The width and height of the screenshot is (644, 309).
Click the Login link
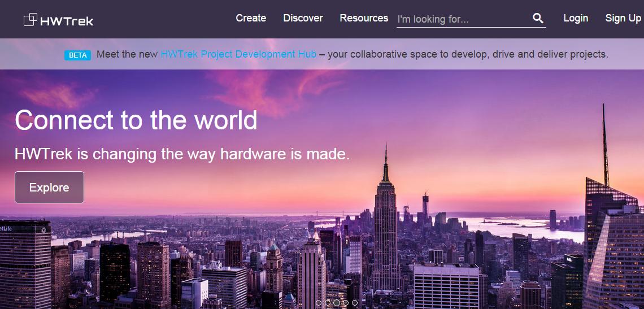coord(576,18)
